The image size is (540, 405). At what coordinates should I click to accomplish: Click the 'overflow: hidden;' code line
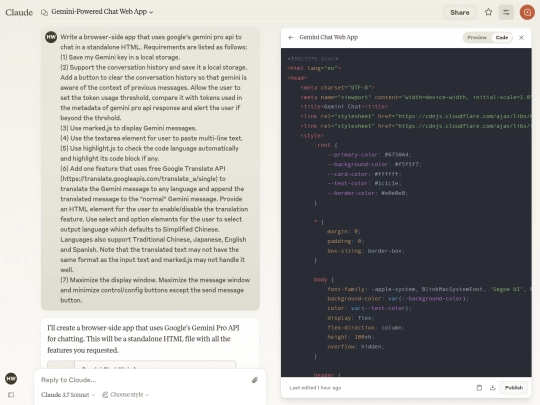pos(355,347)
